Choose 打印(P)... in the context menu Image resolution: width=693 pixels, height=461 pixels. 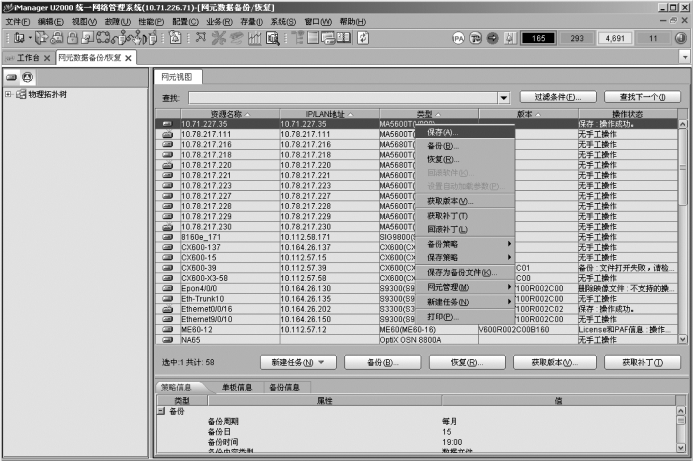465,317
